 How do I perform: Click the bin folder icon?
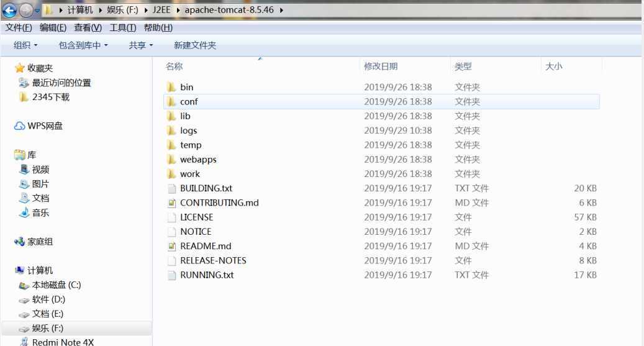click(x=171, y=87)
